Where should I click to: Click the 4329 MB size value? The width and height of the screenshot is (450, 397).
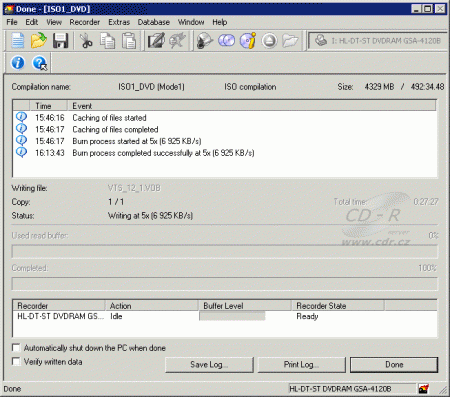(x=379, y=87)
